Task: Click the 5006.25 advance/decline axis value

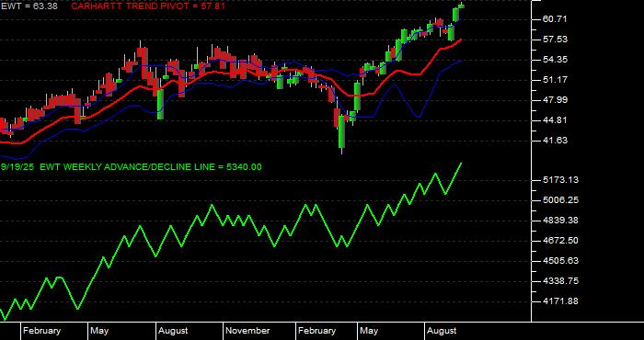Action: click(x=560, y=200)
